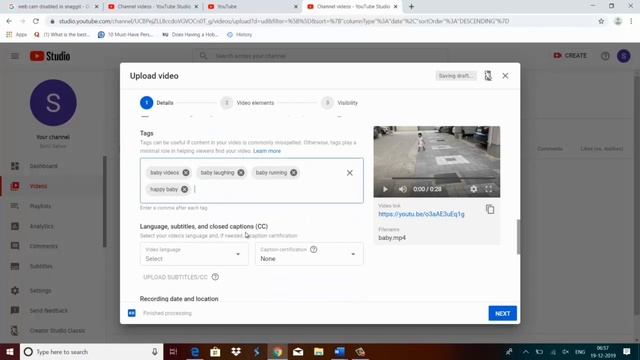Click the UPLOAD SUBTITLES/CC button
Image resolution: width=640 pixels, height=360 pixels.
[x=175, y=277]
